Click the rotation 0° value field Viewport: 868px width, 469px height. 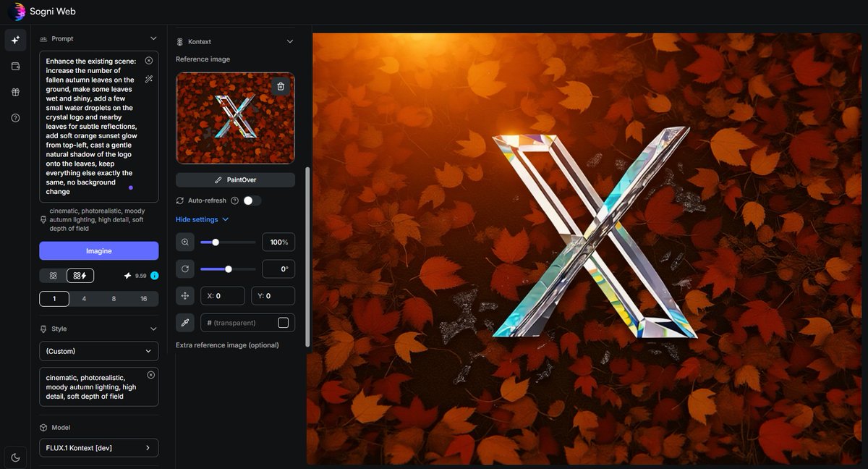[278, 269]
